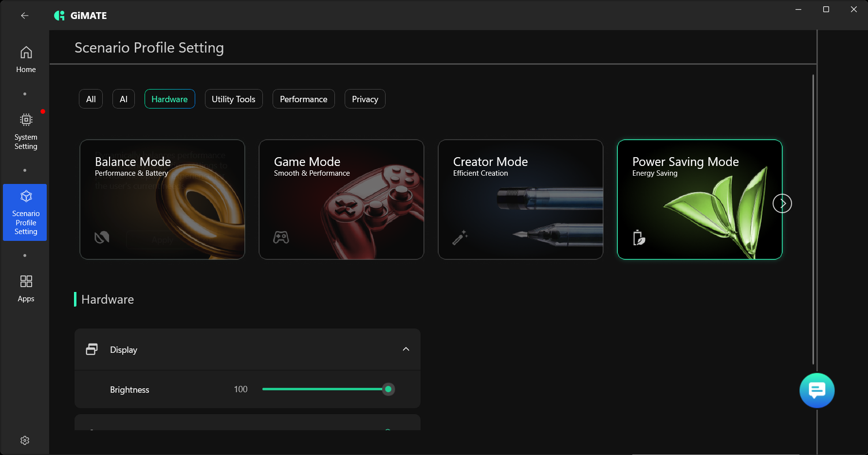The height and width of the screenshot is (455, 868).
Task: Click the gamepad icon on Game Mode
Action: point(281,237)
